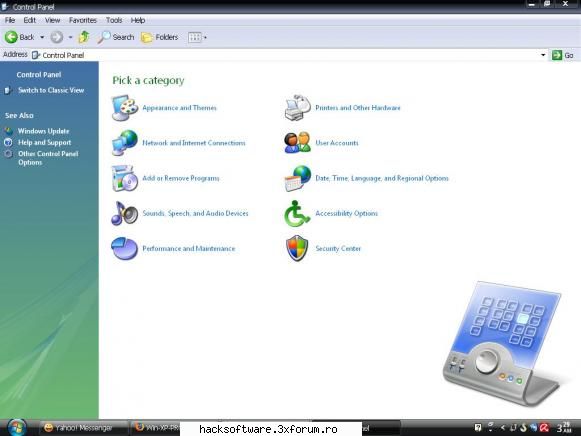
Task: Open Security Center link text
Action: point(338,249)
